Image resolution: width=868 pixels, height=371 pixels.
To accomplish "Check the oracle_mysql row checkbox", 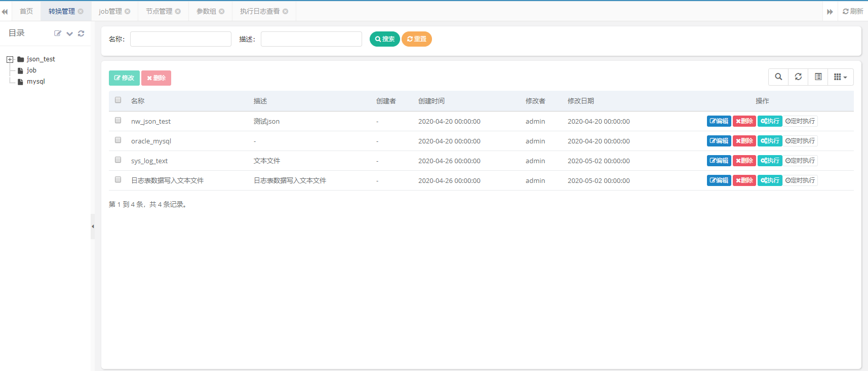I will click(x=118, y=140).
